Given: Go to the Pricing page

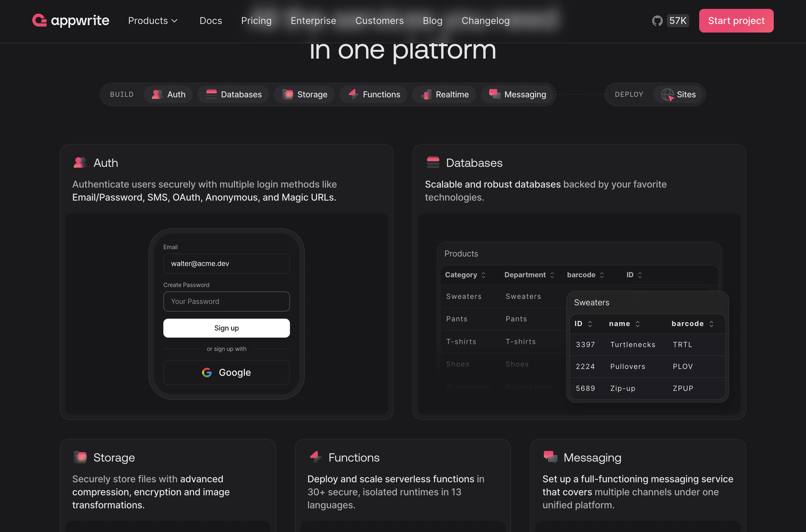Looking at the screenshot, I should pos(256,21).
